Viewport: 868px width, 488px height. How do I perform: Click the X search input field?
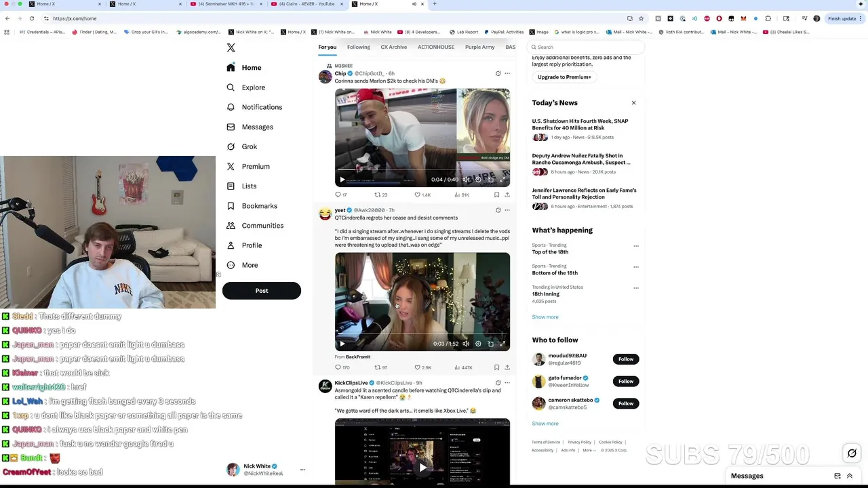pyautogui.click(x=587, y=47)
